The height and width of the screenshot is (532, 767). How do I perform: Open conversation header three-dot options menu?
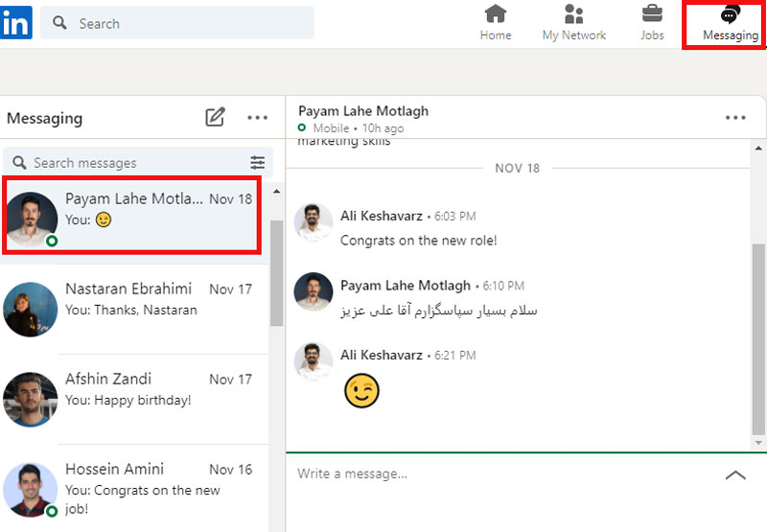tap(735, 118)
